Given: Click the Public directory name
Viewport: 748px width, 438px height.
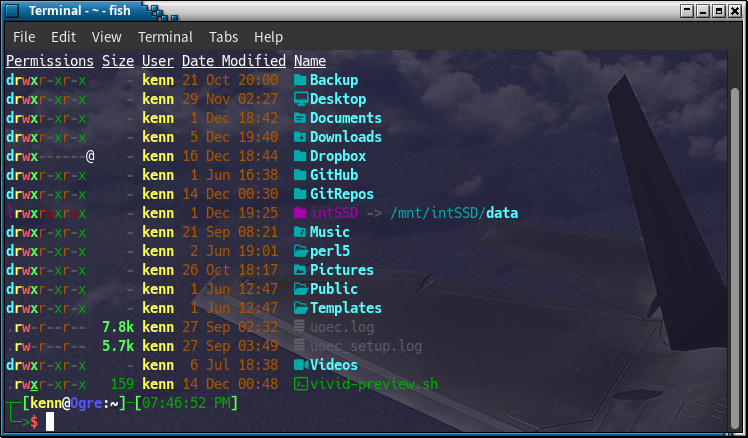Looking at the screenshot, I should 334,289.
